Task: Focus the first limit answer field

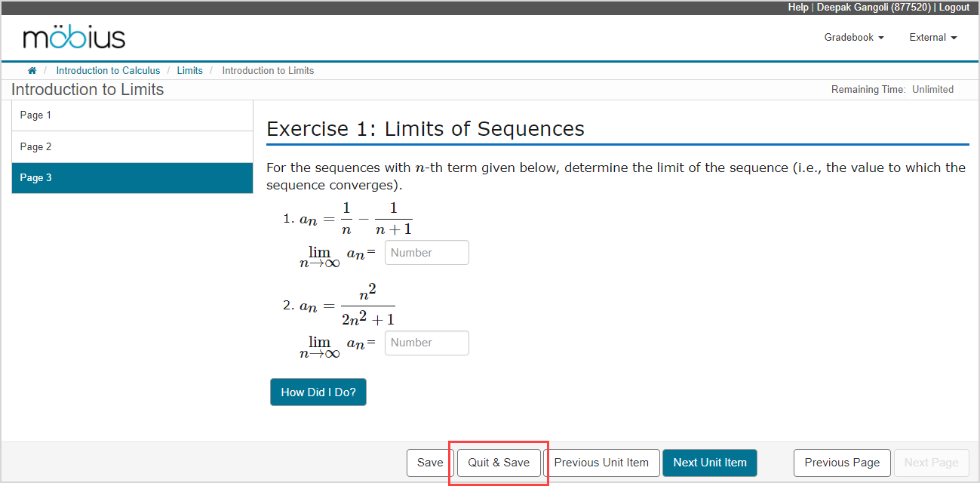Action: pos(426,253)
